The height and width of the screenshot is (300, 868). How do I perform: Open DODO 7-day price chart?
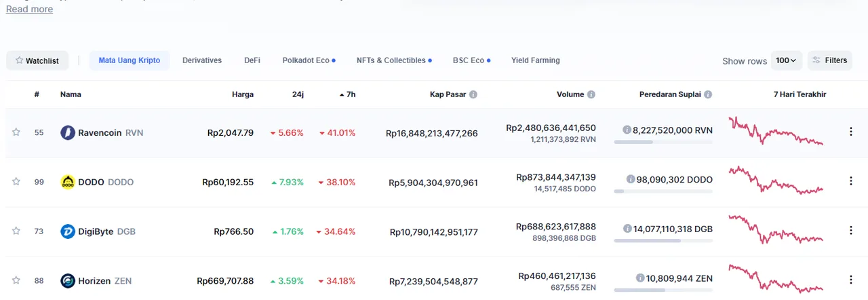pyautogui.click(x=776, y=181)
